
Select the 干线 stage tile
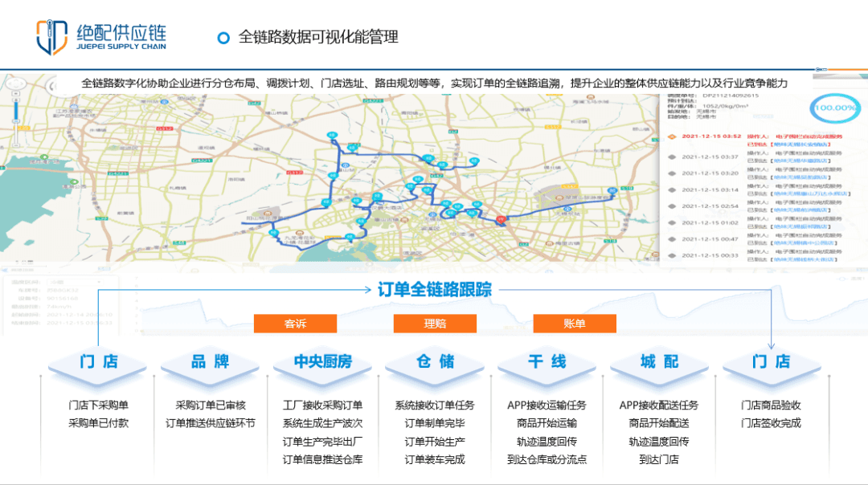pyautogui.click(x=547, y=362)
